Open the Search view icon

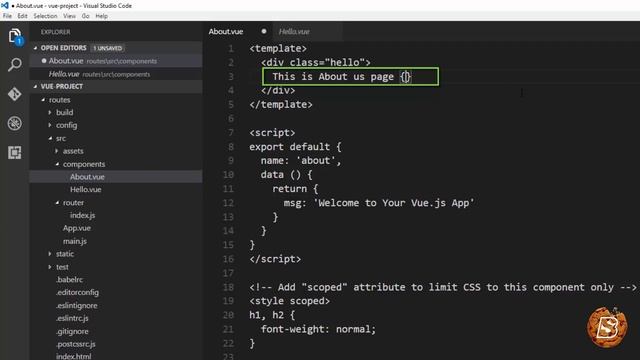(x=15, y=64)
